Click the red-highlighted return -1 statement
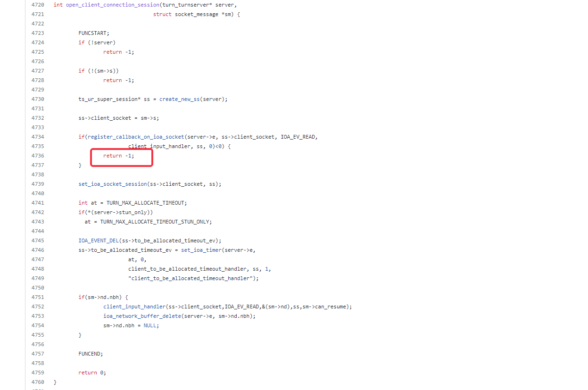Viewport: 588px width, 390px height. pyautogui.click(x=118, y=156)
